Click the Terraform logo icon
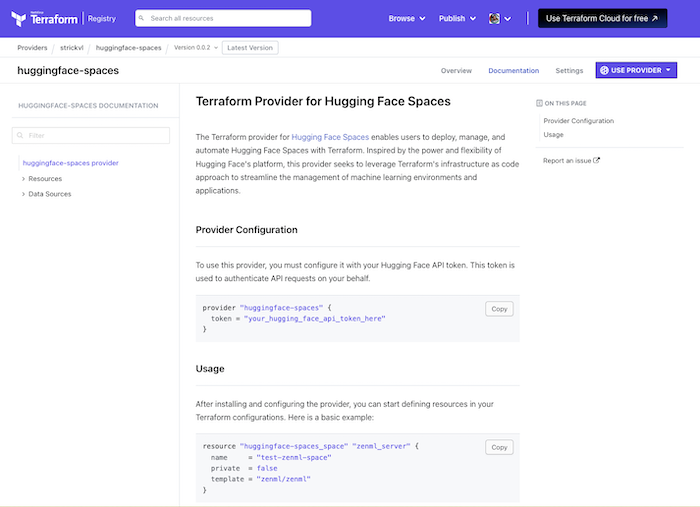Screen dimensions: 700x507 point(18,18)
